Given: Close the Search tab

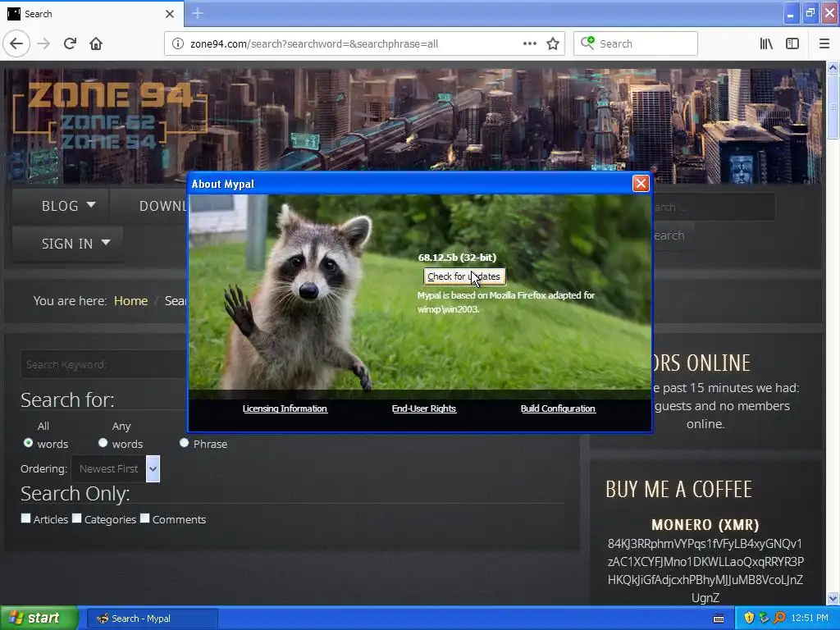Looking at the screenshot, I should coord(169,14).
